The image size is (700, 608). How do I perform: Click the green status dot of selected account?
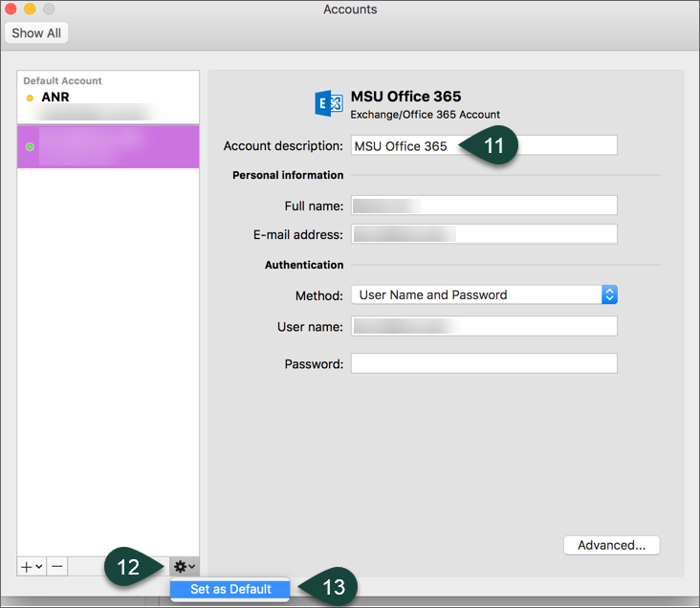coord(30,146)
